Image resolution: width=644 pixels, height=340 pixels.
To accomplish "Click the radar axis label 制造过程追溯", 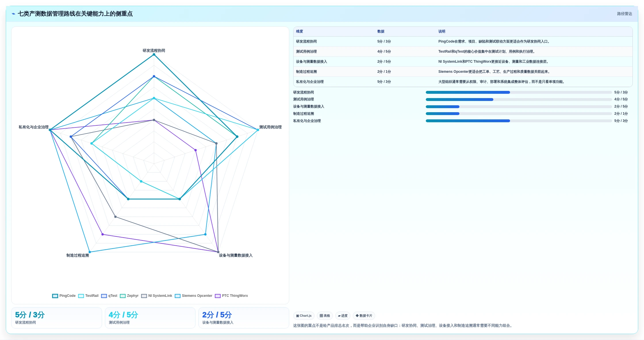I will point(78,255).
